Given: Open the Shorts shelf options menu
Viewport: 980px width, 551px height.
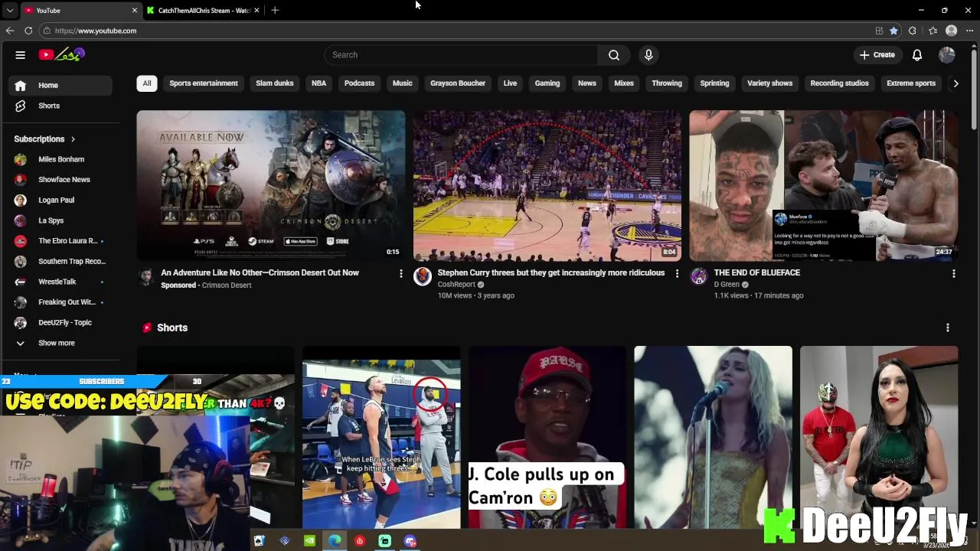Looking at the screenshot, I should pos(947,328).
